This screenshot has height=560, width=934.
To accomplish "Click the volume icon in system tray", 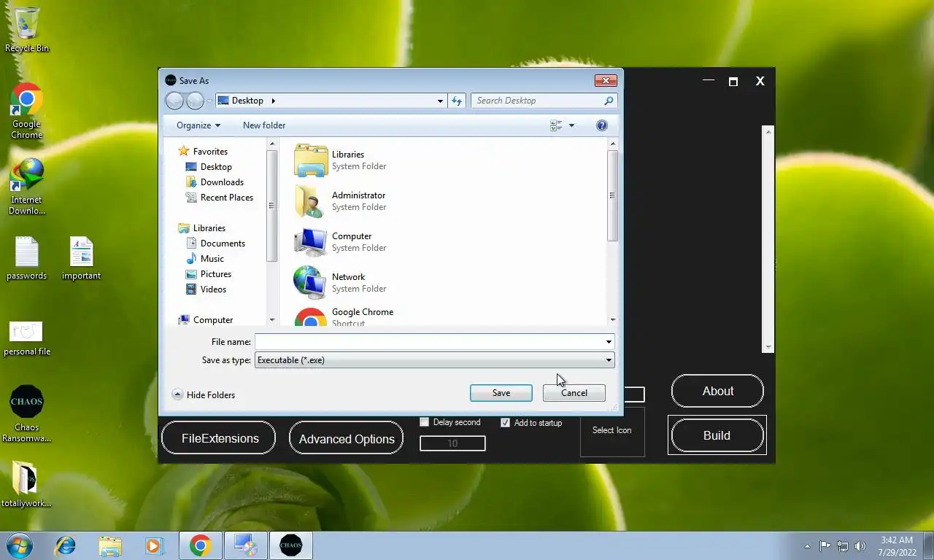I will (860, 545).
